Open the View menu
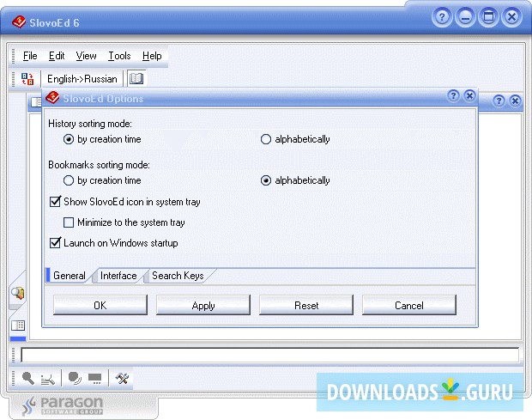Viewport: 532px width, 420px height. [86, 56]
